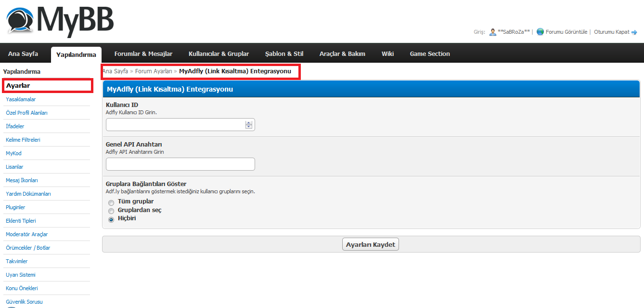
Task: Click the Forum Ayarları breadcrumb link
Action: (154, 71)
